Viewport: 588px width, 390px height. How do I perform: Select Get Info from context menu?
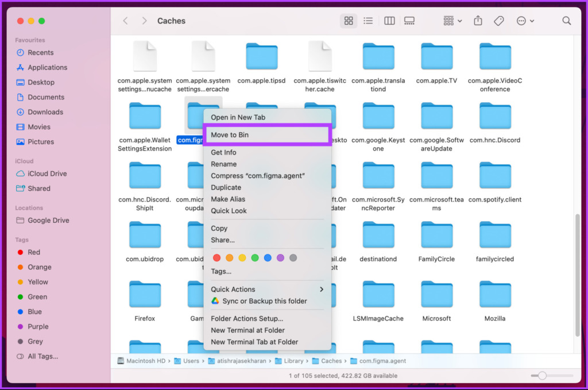pyautogui.click(x=267, y=152)
